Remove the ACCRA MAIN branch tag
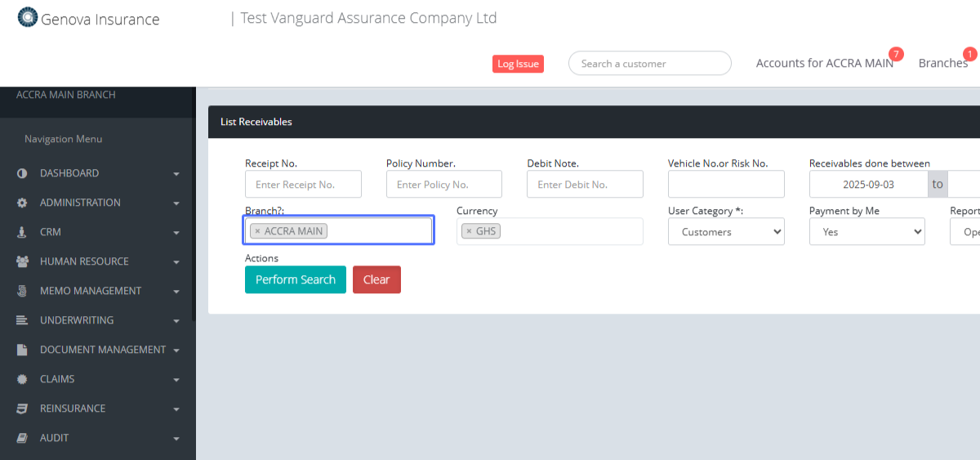The image size is (980, 460). pos(257,231)
